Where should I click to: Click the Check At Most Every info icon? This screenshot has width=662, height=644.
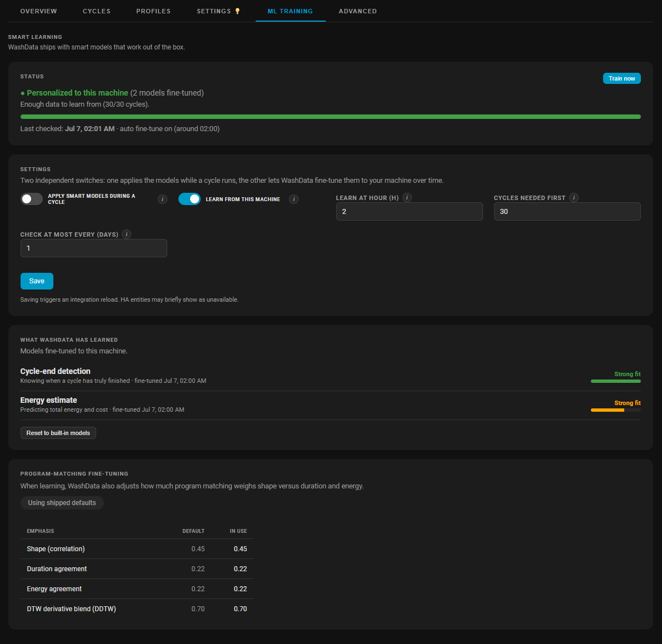[126, 234]
